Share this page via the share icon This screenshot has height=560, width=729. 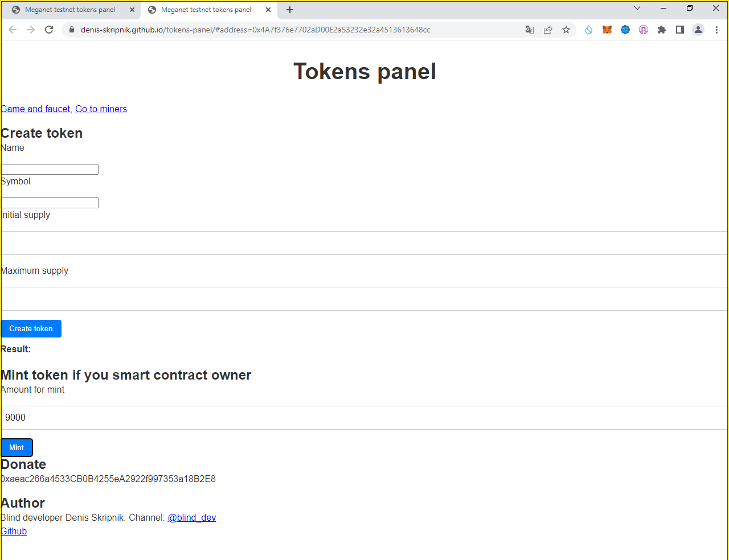pos(548,30)
